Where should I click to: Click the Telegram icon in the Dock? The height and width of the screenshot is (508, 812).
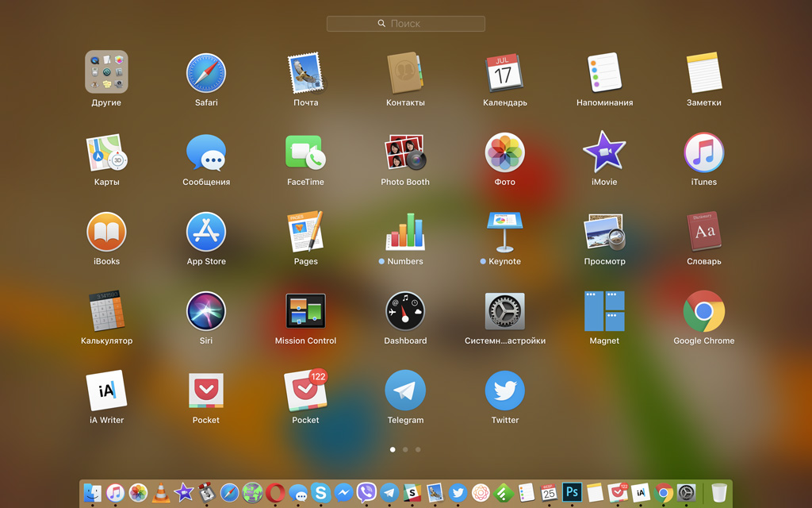point(389,492)
